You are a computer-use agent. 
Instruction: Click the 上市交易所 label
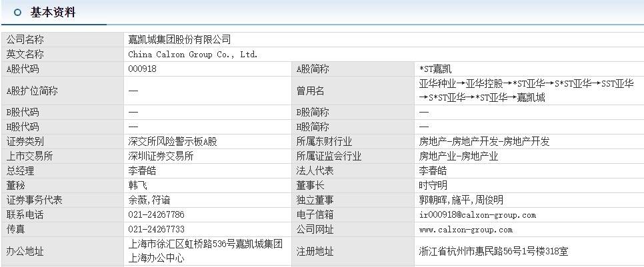[x=29, y=156]
